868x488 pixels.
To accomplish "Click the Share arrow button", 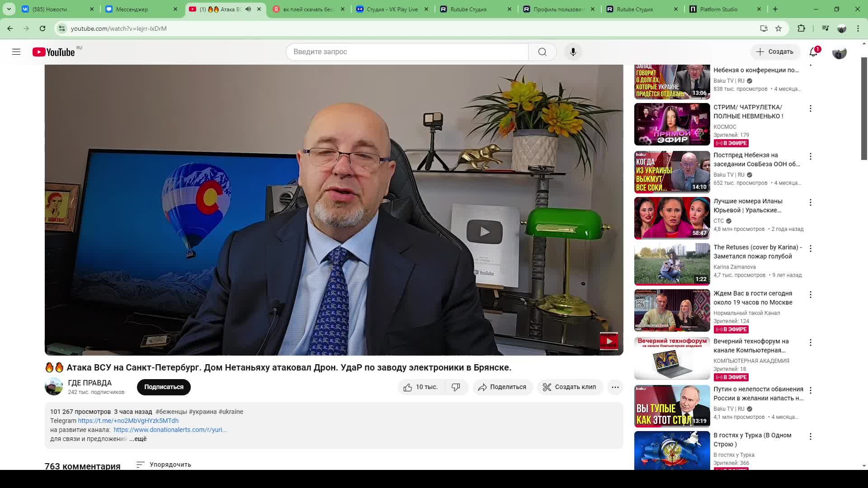I will coord(502,387).
